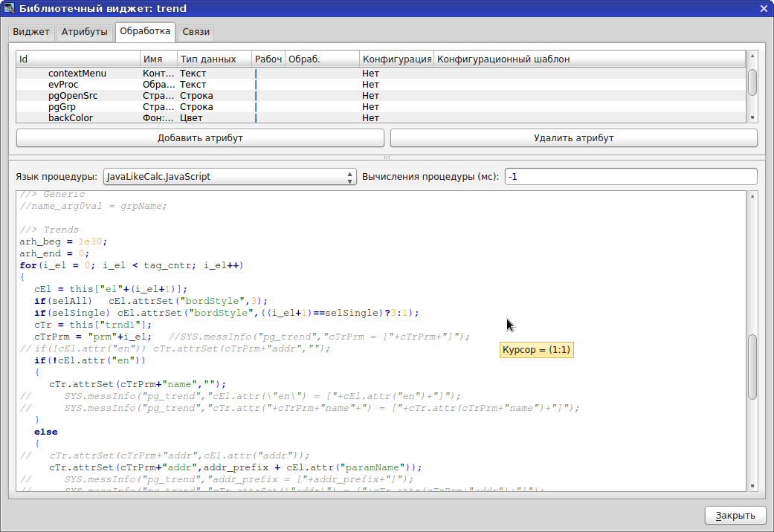The width and height of the screenshot is (774, 532).
Task: Select the pgOpenSrc attribute row
Action: point(73,96)
